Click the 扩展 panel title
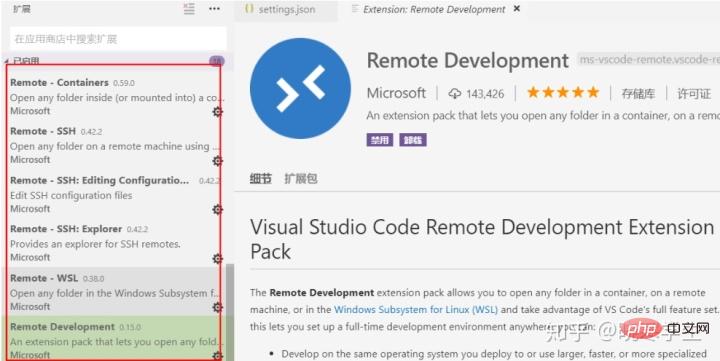 [22, 9]
